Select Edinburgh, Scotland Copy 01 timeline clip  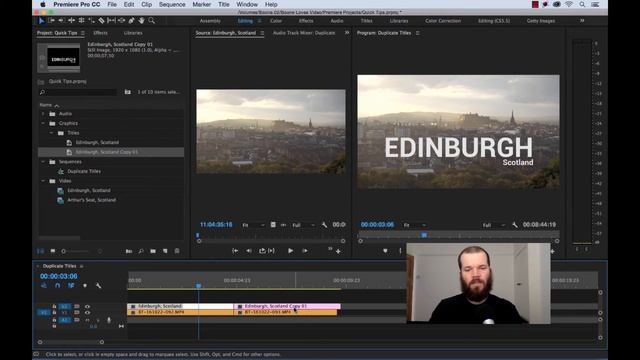coord(287,306)
